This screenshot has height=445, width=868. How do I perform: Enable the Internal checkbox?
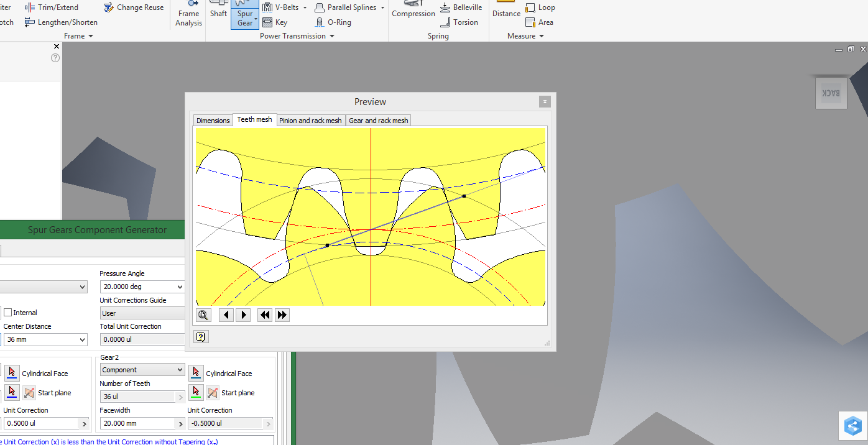pyautogui.click(x=7, y=312)
